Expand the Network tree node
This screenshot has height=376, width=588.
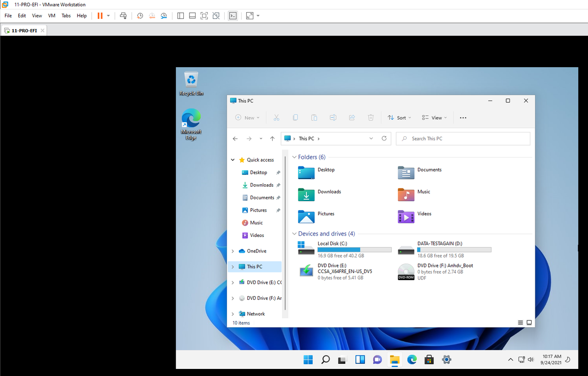pos(233,314)
